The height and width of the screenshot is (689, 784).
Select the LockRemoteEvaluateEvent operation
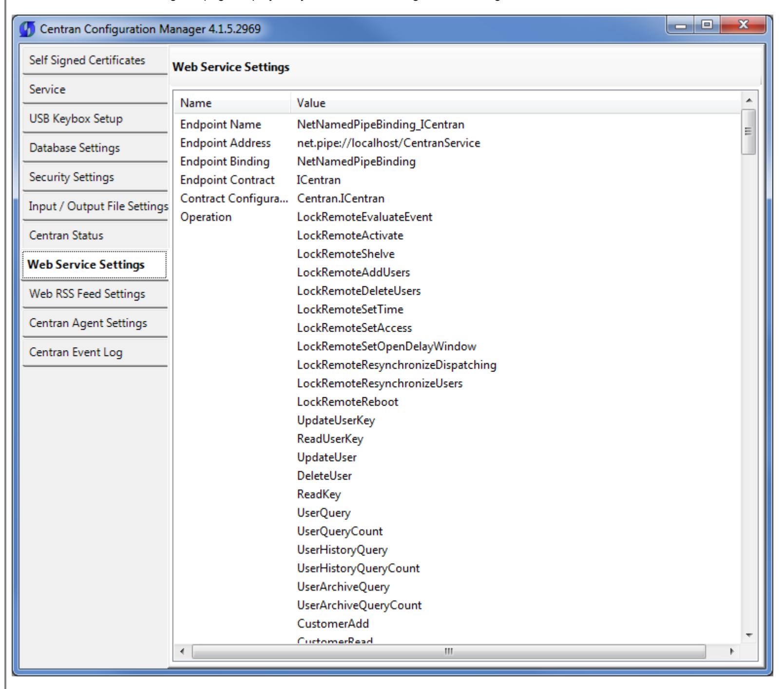[x=364, y=217]
